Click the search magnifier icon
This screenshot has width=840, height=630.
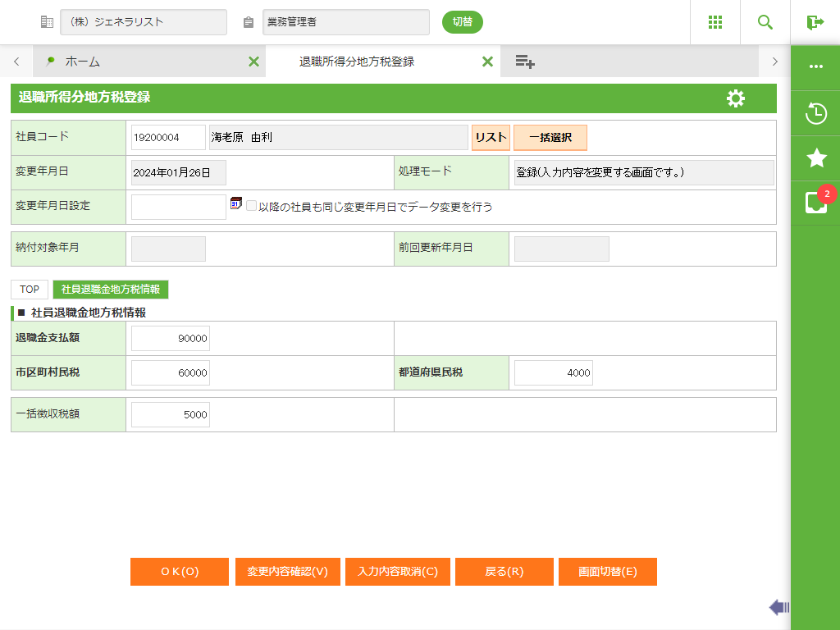pos(765,22)
